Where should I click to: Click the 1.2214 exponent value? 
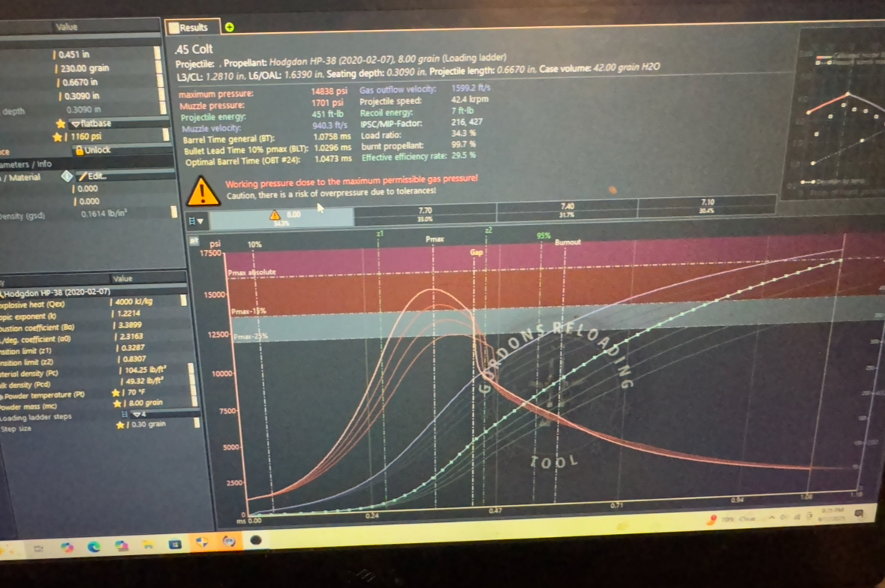coord(128,313)
